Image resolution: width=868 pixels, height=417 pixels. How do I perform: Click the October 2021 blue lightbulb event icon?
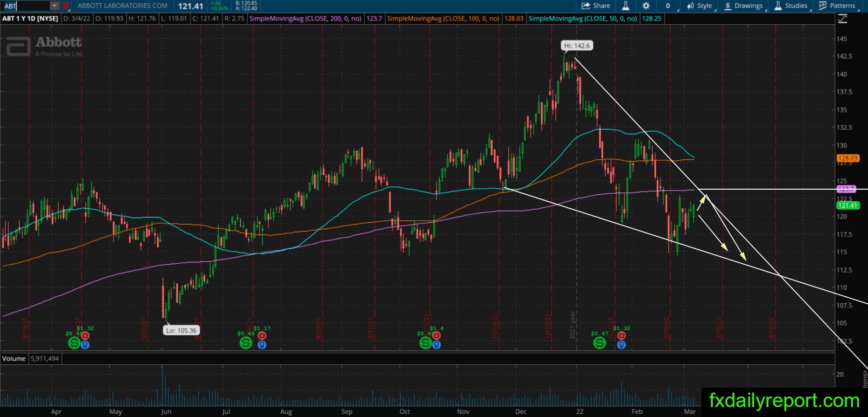pos(436,345)
